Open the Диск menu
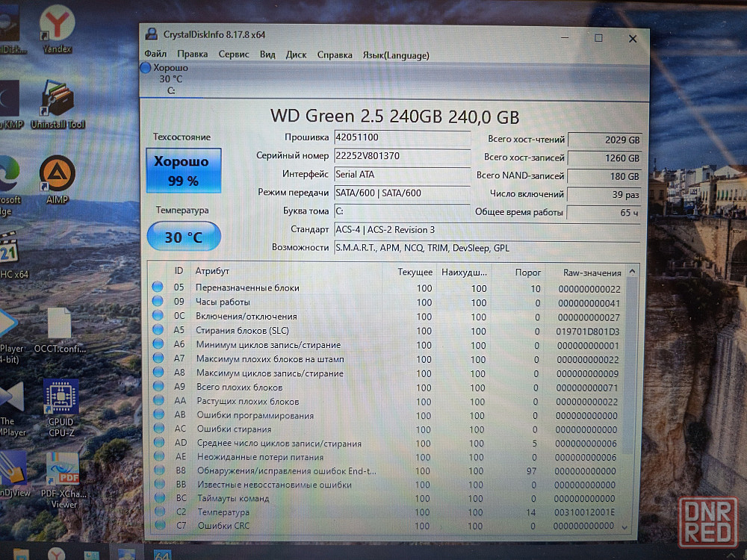This screenshot has height=560, width=747. [296, 55]
